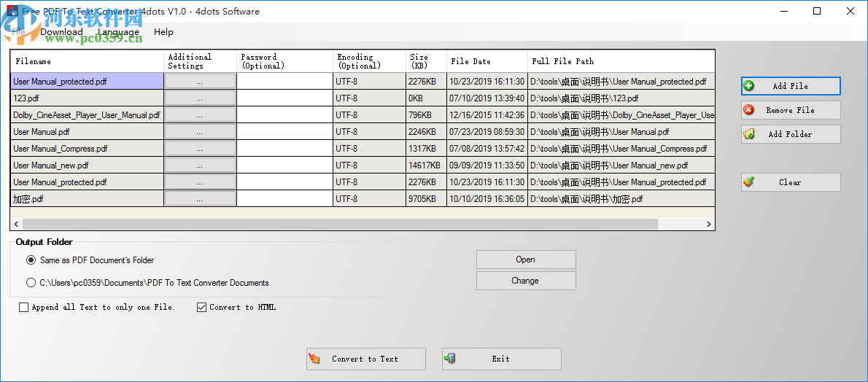Screen dimensions: 868x382
Task: Select the User Manual.pdf filename cell
Action: tap(87, 132)
